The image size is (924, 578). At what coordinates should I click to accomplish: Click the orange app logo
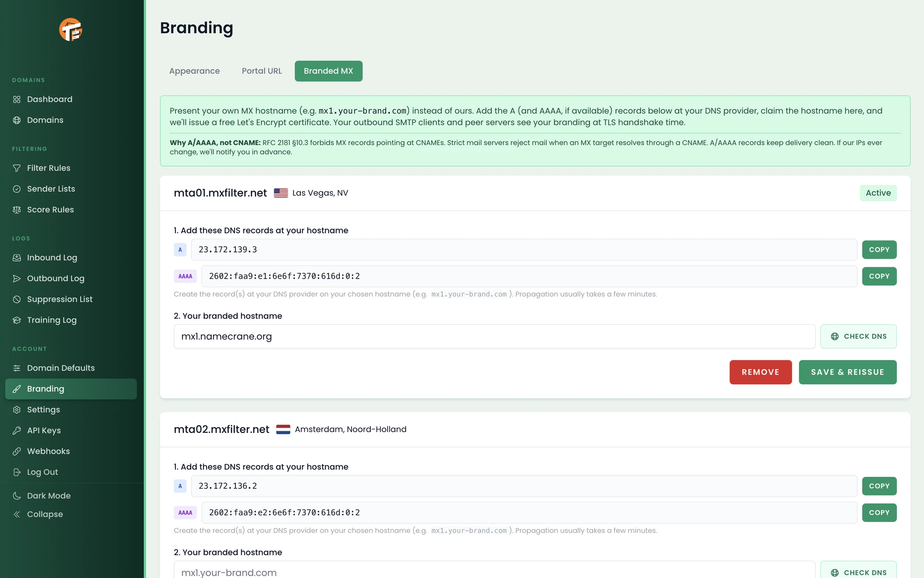[x=71, y=30]
